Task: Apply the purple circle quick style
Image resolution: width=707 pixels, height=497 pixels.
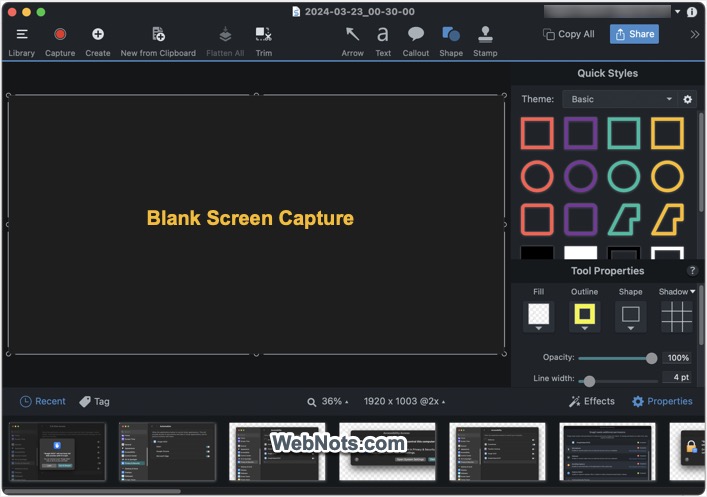Action: coord(580,176)
